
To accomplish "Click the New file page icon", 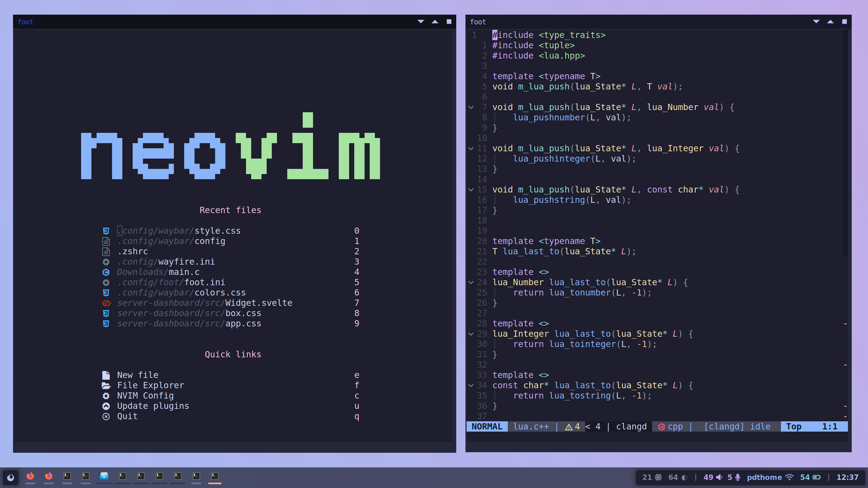I will coord(106,375).
